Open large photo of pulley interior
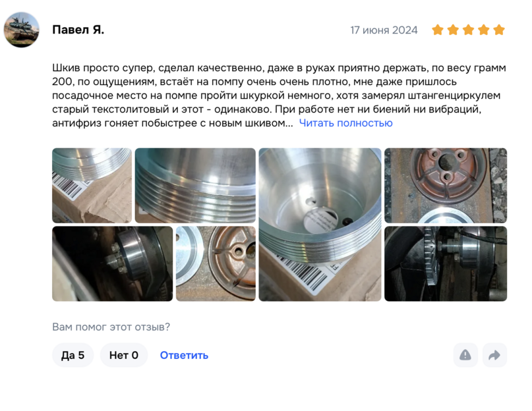The width and height of the screenshot is (532, 411). (x=320, y=225)
